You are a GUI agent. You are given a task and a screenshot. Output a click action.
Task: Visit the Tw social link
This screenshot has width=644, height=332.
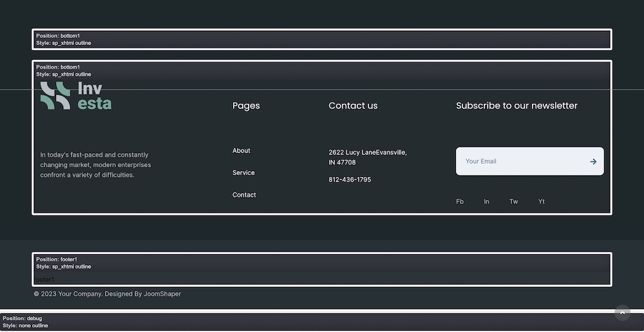[x=513, y=202]
